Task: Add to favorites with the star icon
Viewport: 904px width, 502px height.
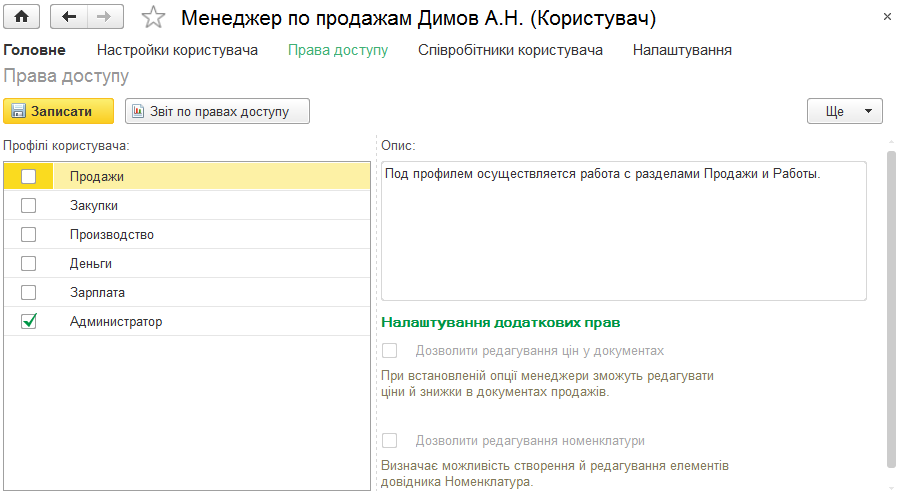Action: click(153, 17)
